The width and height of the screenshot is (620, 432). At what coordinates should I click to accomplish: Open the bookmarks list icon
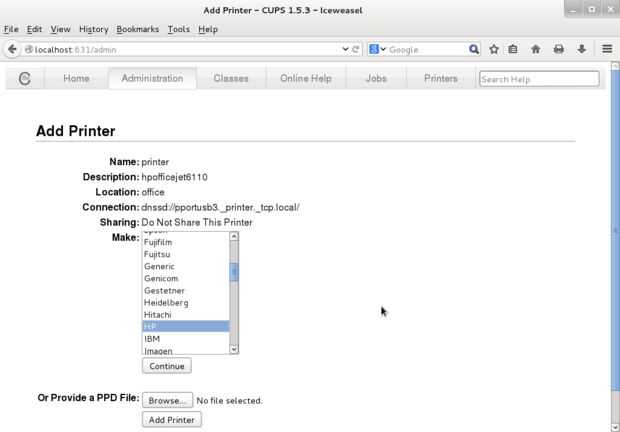(x=513, y=49)
